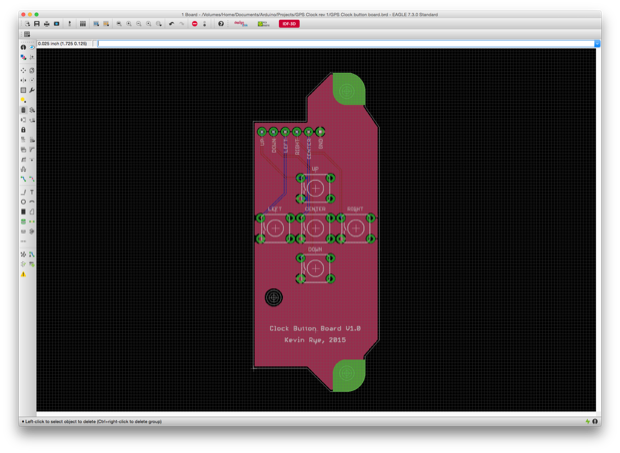Image resolution: width=620 pixels, height=453 pixels.
Task: Click the UP pad in the header row
Action: point(262,131)
